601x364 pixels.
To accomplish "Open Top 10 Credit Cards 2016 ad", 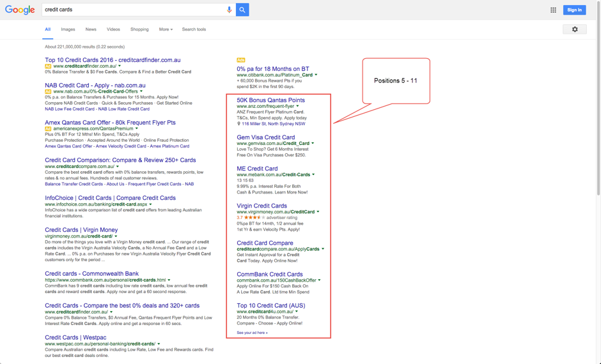I will (113, 60).
